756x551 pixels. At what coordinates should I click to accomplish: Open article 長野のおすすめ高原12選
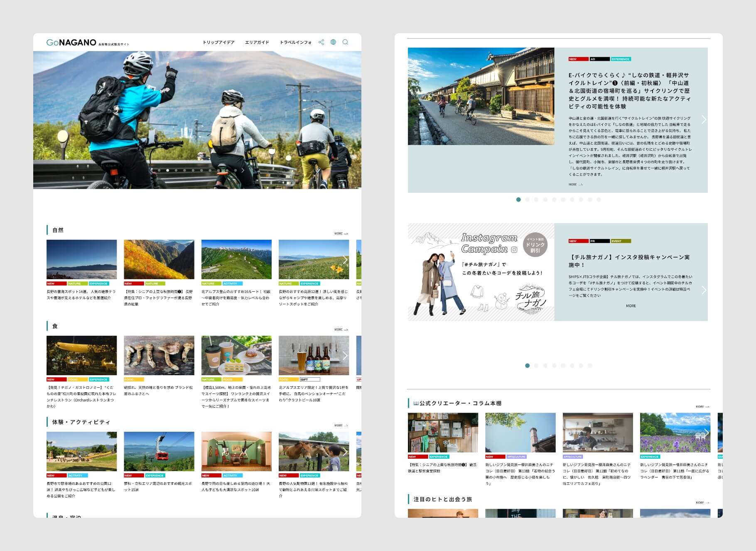tap(314, 298)
